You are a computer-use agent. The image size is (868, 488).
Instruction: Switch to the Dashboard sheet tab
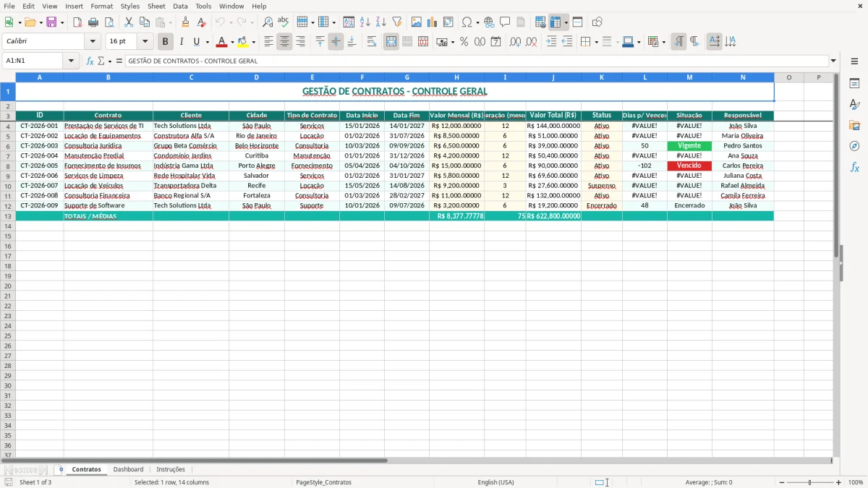click(x=128, y=469)
